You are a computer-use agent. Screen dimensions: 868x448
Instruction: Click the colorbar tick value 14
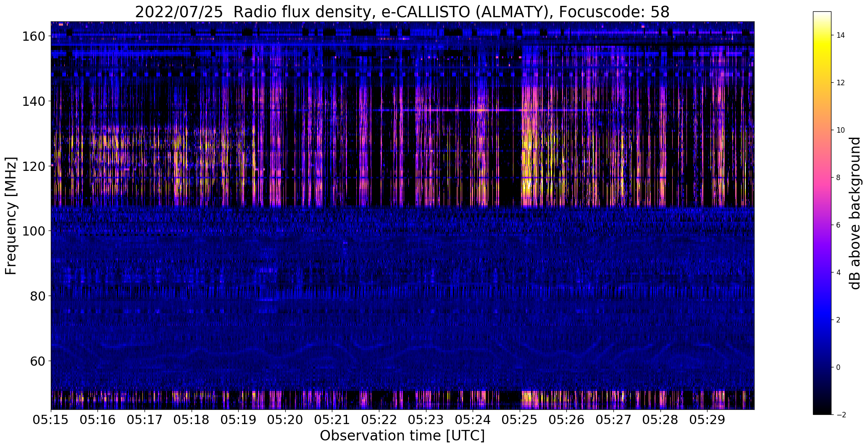coord(841,35)
